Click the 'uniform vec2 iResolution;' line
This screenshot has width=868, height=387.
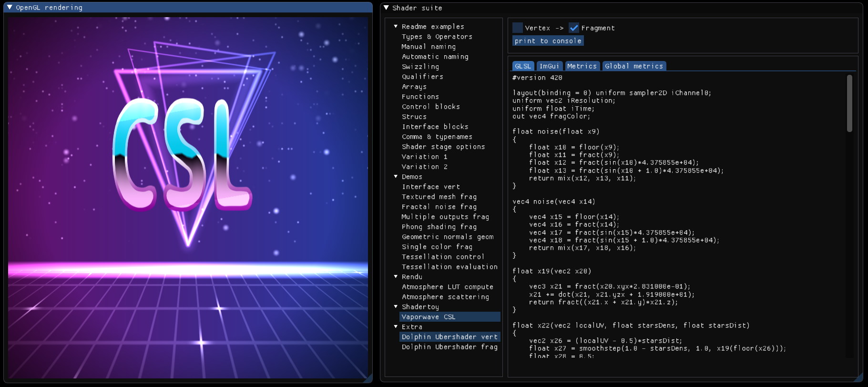coord(564,101)
